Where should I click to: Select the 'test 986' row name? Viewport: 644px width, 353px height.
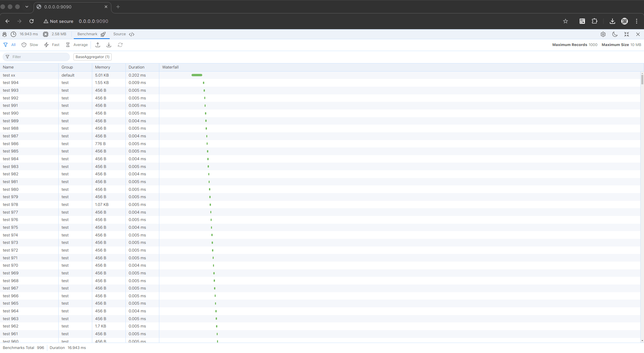point(11,144)
